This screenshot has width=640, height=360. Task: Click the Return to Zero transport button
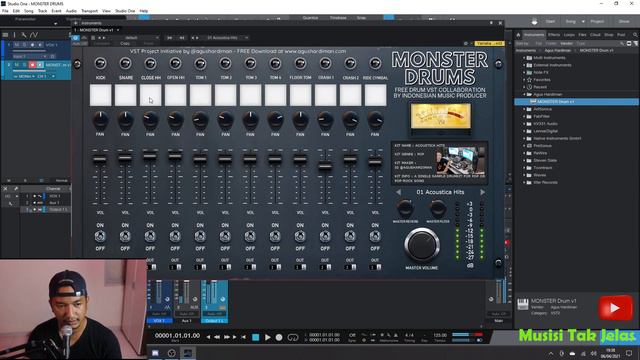[x=243, y=337]
